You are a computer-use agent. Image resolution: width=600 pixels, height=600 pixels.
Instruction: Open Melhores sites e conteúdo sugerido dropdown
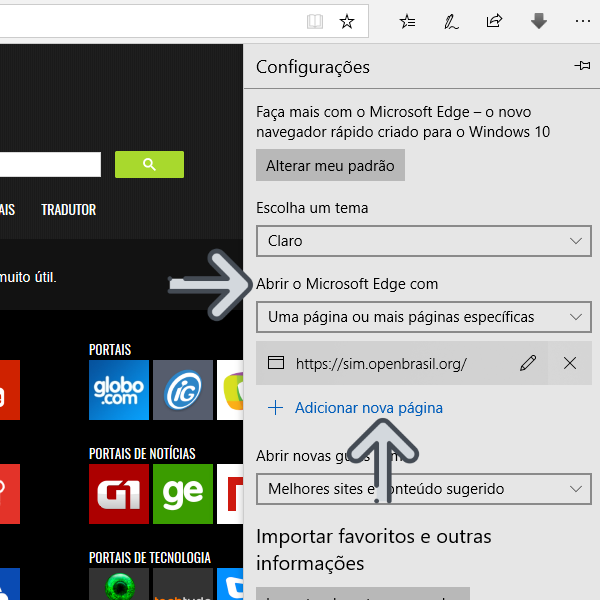click(x=424, y=489)
